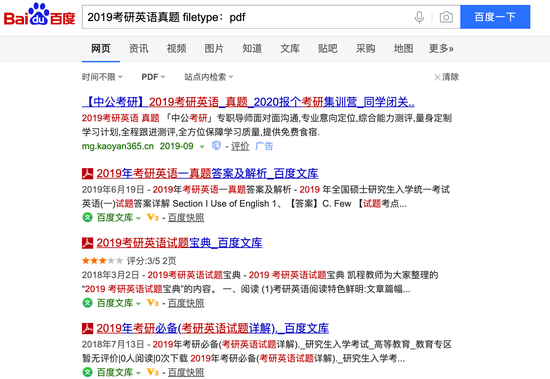
Task: Expand 百度文库 dropdown under 2019考研英语试题宝典 result
Action: coord(139,304)
